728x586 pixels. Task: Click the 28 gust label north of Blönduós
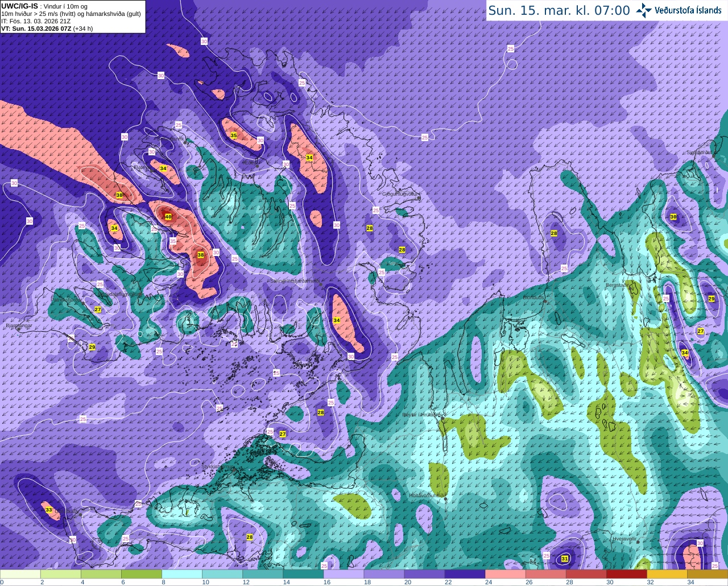pyautogui.click(x=553, y=233)
